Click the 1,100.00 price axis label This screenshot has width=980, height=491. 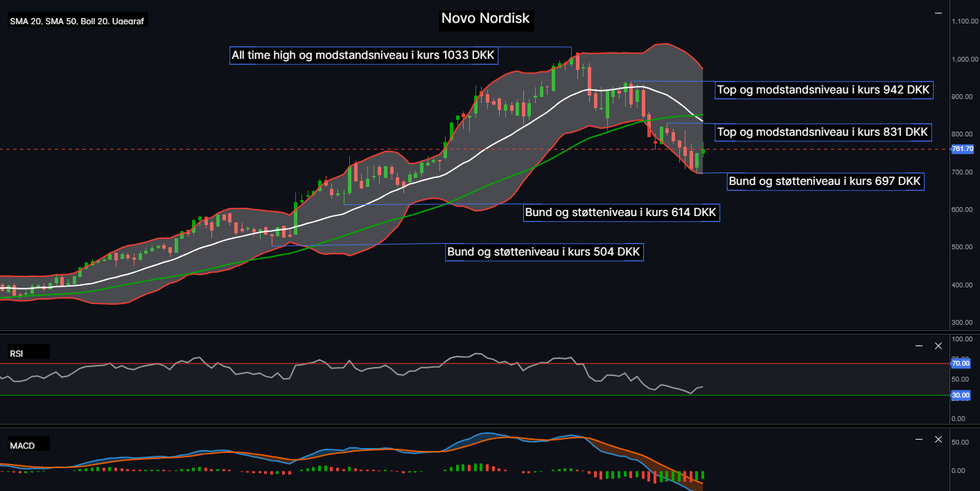coord(965,22)
